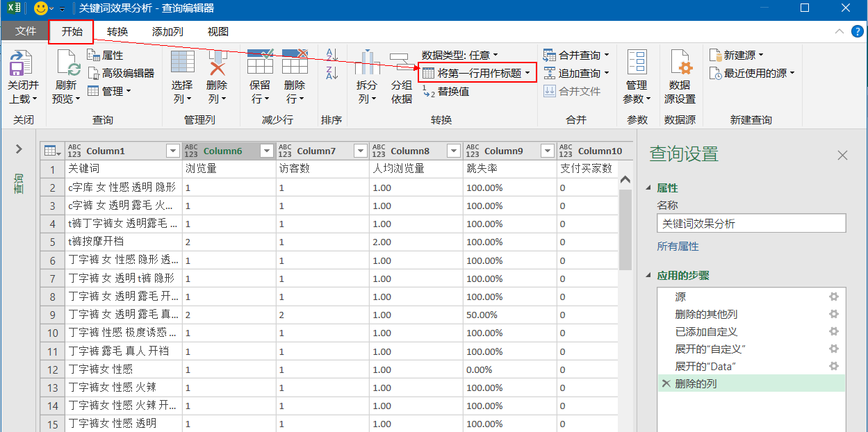Sort ascending with the A-Z icon
Viewport: 868px width, 432px height.
click(331, 55)
